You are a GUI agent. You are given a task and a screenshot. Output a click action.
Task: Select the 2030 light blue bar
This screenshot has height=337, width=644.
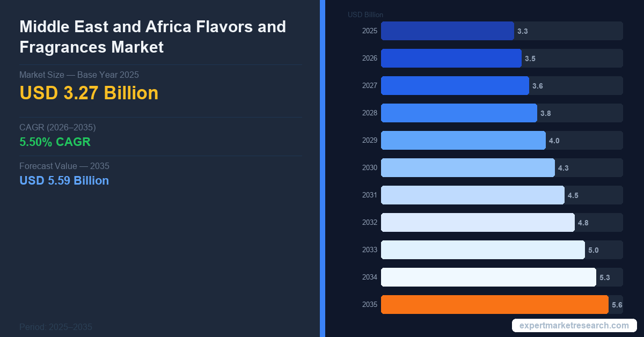tap(467, 168)
